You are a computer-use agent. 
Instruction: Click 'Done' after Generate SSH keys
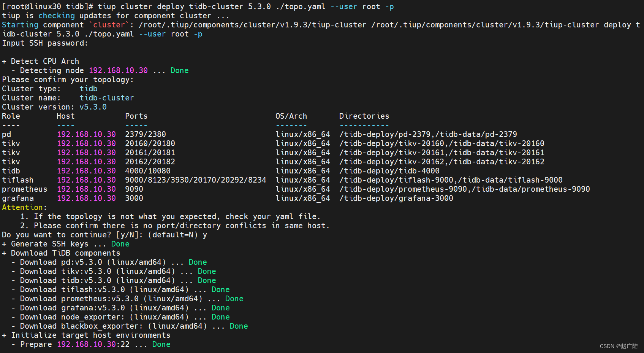[x=120, y=244]
